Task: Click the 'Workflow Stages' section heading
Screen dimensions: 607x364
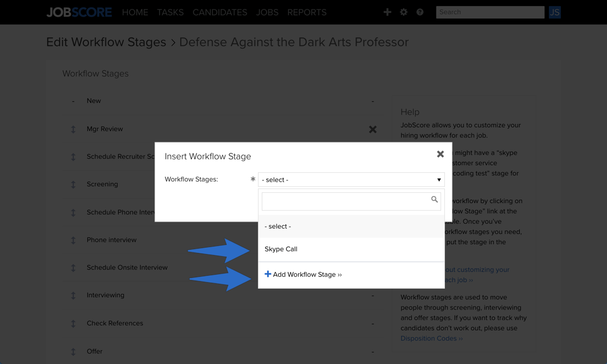Action: tap(95, 74)
